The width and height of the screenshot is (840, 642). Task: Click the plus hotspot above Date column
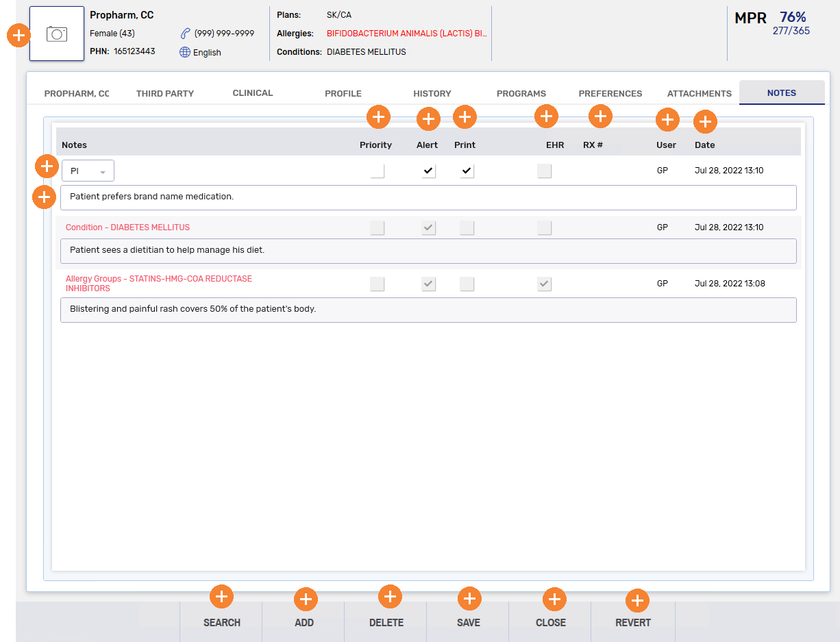coord(705,123)
